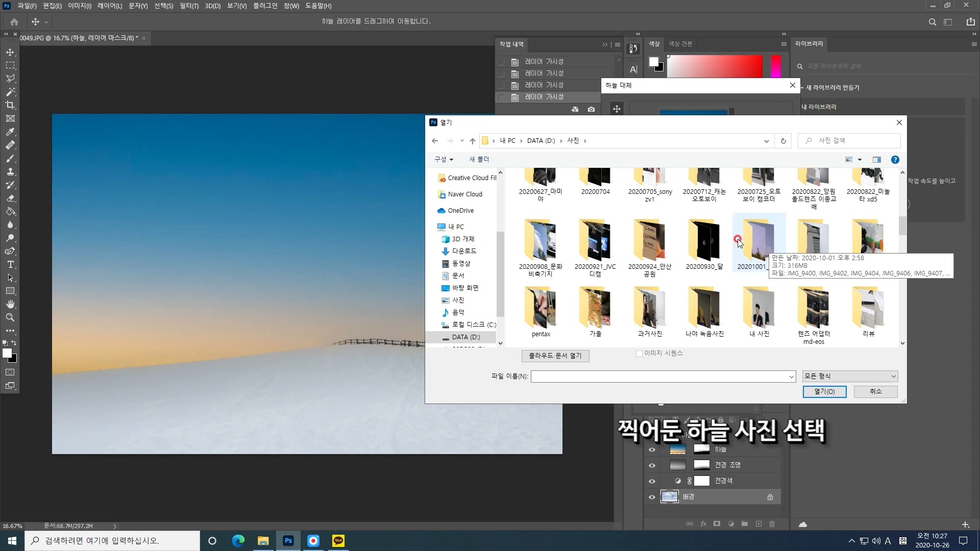Open the address path history dropdown
The image size is (980, 551).
click(766, 141)
